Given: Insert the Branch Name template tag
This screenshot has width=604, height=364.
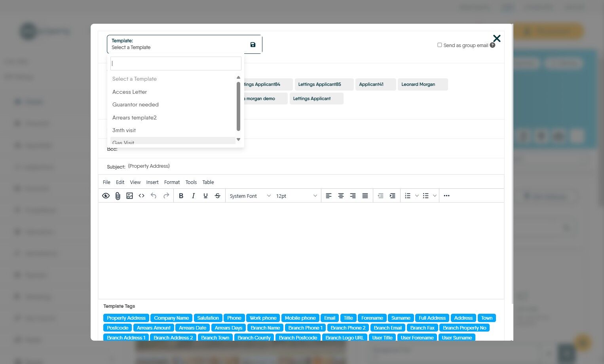Looking at the screenshot, I should click(x=265, y=328).
